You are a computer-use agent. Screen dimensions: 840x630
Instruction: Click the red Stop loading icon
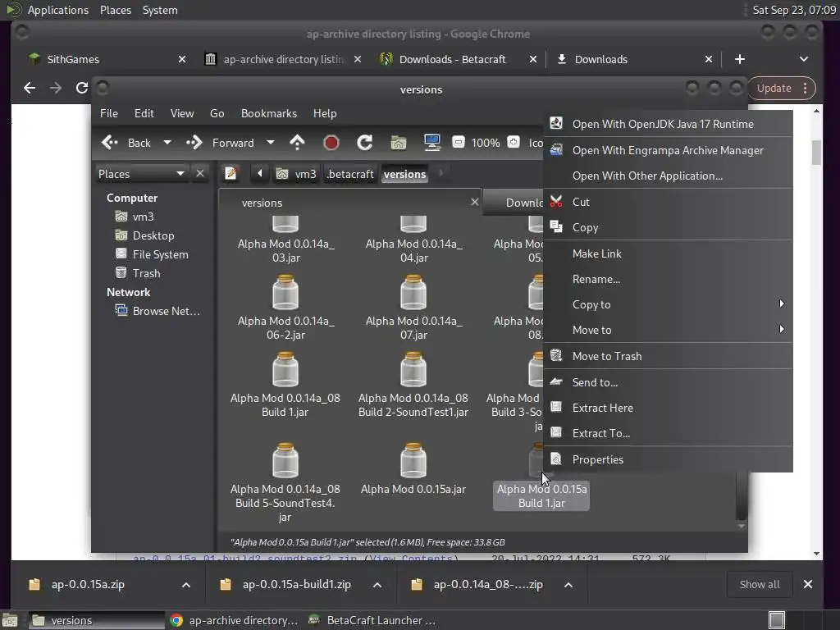point(331,143)
